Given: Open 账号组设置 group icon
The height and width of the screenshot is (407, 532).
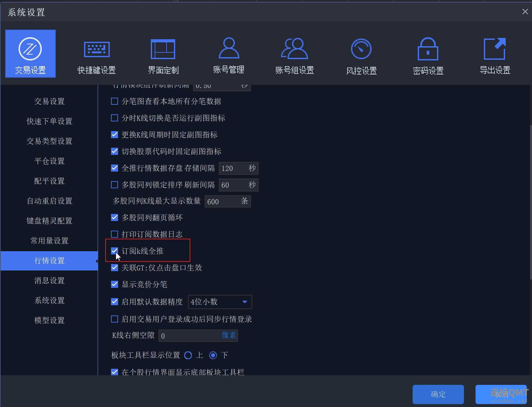Looking at the screenshot, I should pos(294,55).
